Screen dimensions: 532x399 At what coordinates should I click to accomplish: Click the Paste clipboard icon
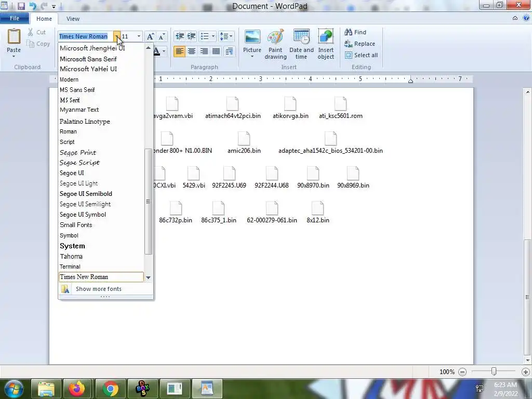coord(14,37)
